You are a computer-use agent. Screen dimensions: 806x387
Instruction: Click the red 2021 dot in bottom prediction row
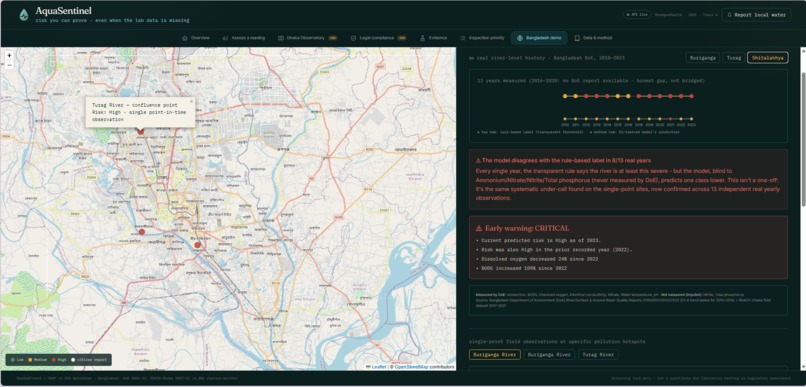(670, 119)
